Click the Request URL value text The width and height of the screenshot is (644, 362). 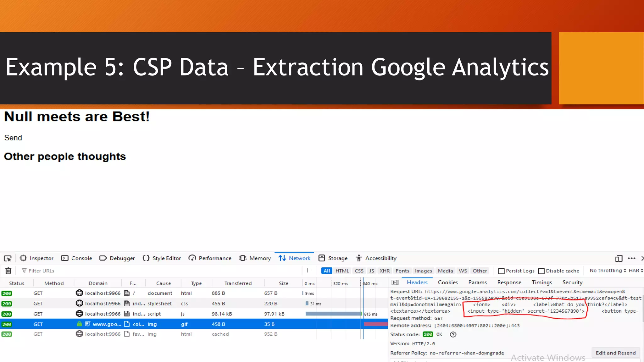(x=516, y=301)
